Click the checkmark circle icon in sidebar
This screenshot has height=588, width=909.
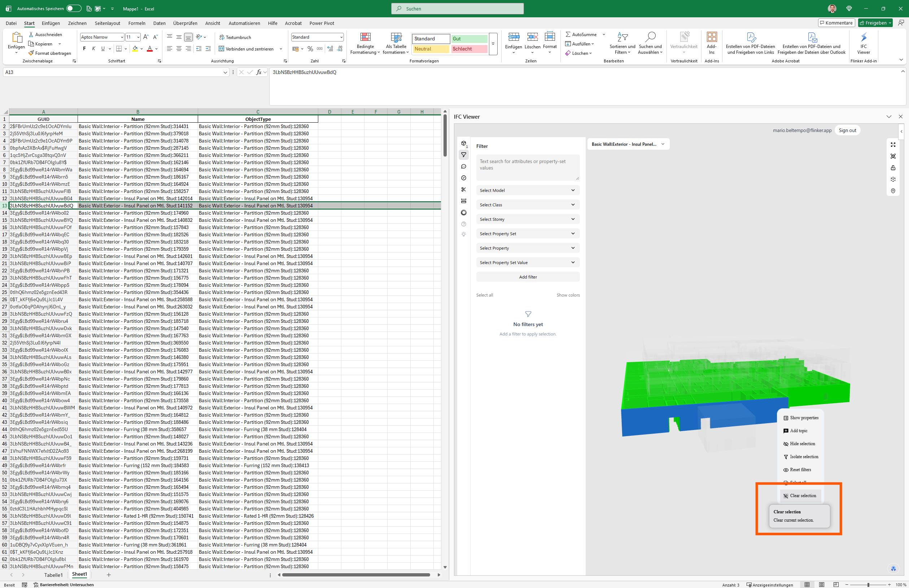464,178
